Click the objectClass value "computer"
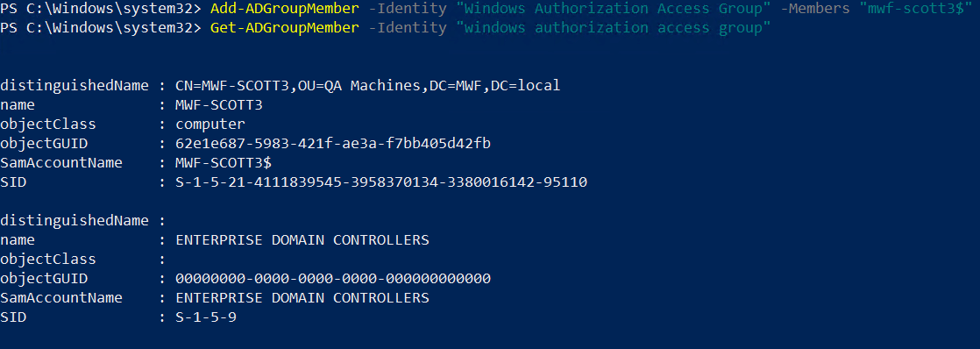 tap(210, 125)
